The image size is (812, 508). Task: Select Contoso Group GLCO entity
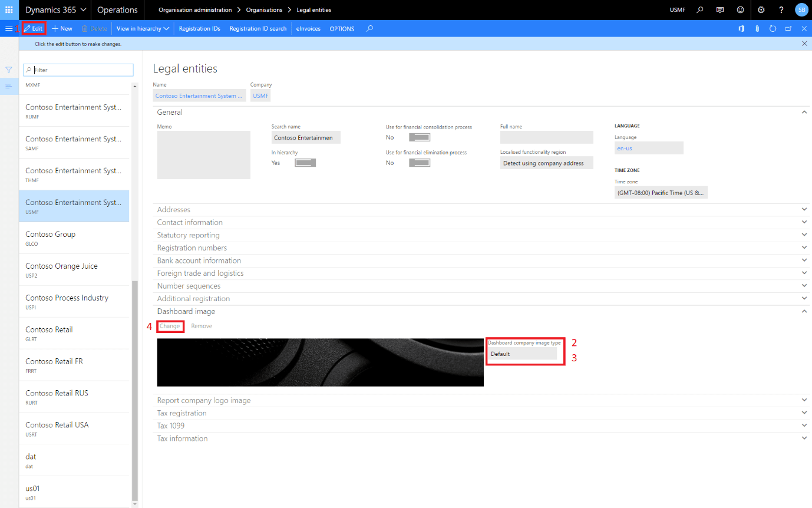tap(74, 238)
